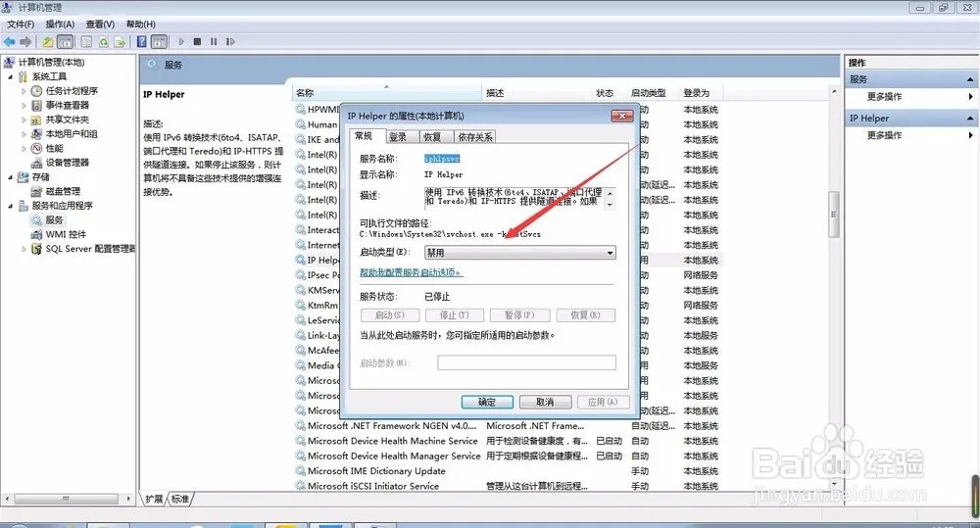Image resolution: width=980 pixels, height=528 pixels.
Task: Open 磁盘管理 in the tree
Action: [63, 191]
